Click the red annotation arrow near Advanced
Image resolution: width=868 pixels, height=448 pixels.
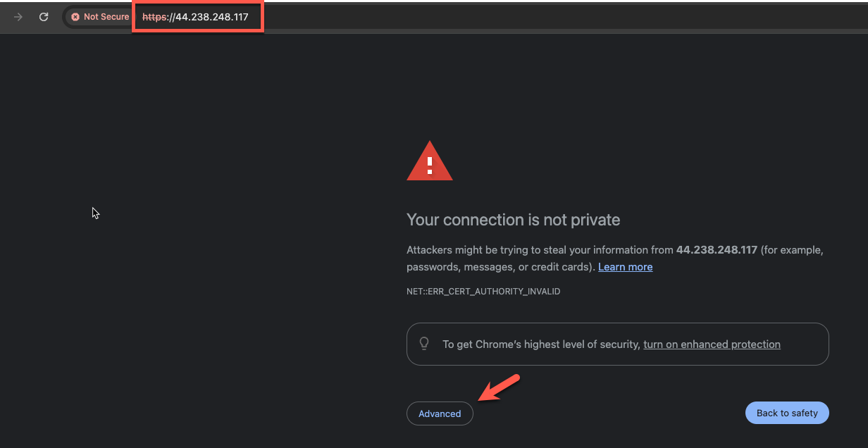click(500, 388)
